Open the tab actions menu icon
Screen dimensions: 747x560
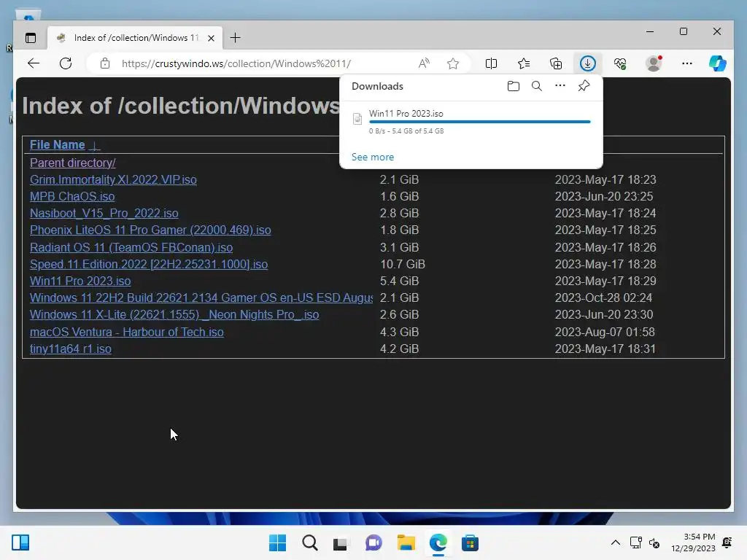tap(31, 38)
